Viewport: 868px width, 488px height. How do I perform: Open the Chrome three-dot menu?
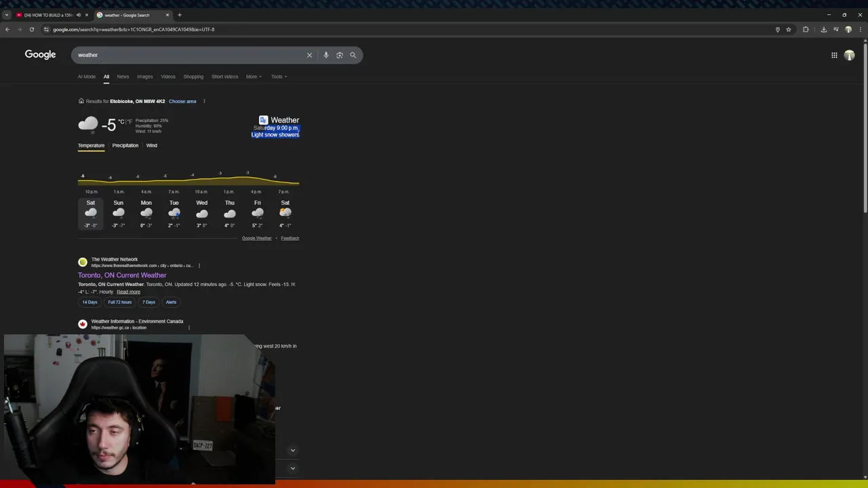click(x=860, y=29)
